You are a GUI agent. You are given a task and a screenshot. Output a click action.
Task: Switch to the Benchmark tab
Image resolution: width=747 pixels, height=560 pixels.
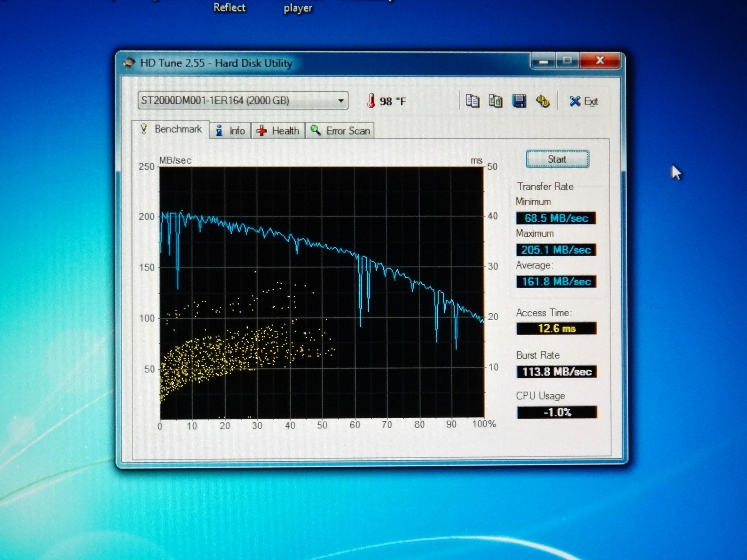pos(171,129)
